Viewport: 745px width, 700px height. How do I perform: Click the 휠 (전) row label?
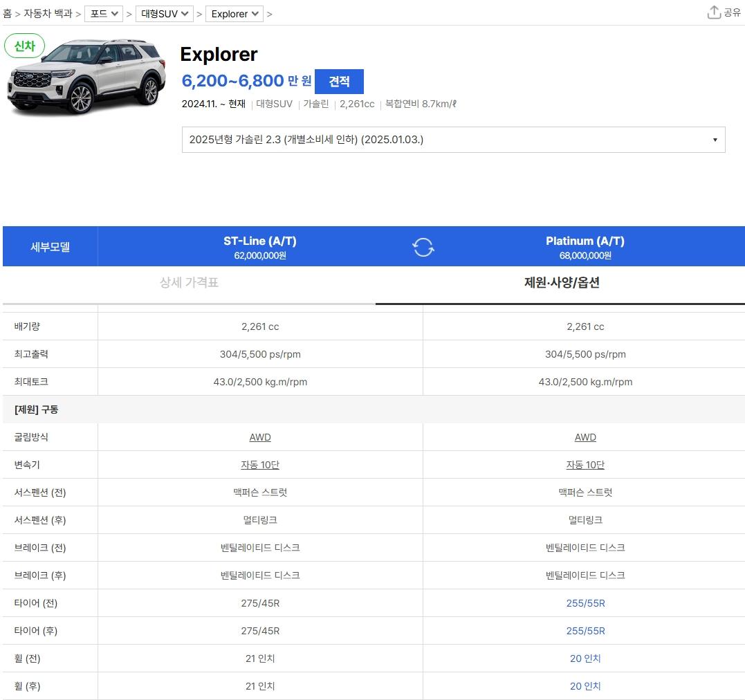[x=27, y=658]
